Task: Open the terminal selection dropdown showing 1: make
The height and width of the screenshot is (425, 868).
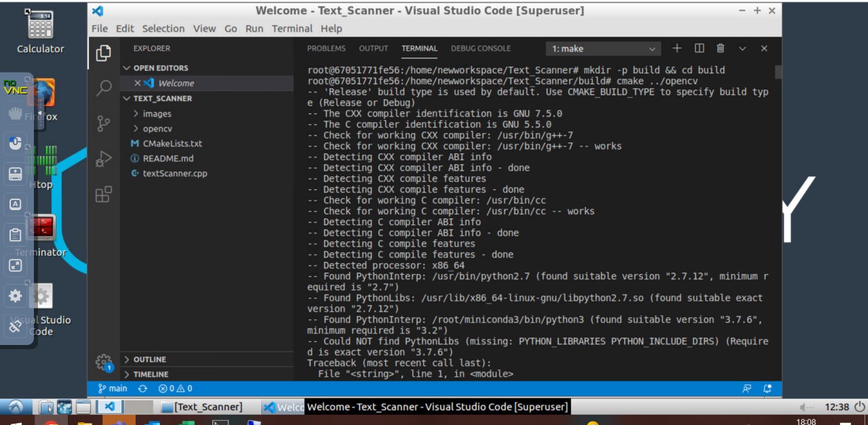Action: tap(601, 48)
